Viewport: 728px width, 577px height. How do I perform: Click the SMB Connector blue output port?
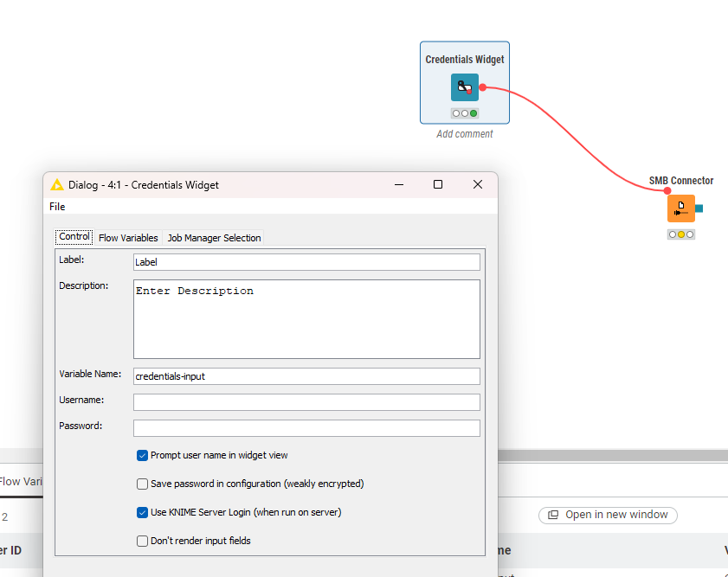coord(699,208)
